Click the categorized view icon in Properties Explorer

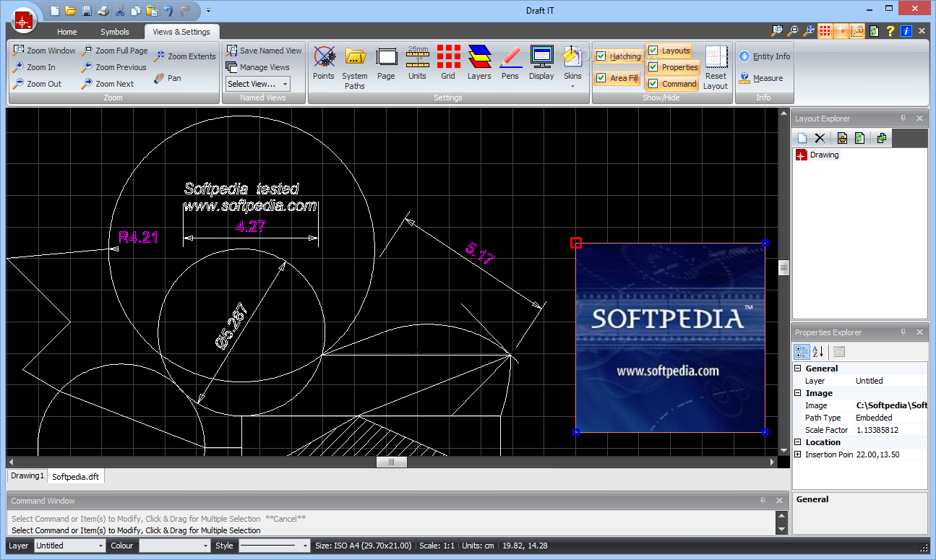pyautogui.click(x=802, y=352)
